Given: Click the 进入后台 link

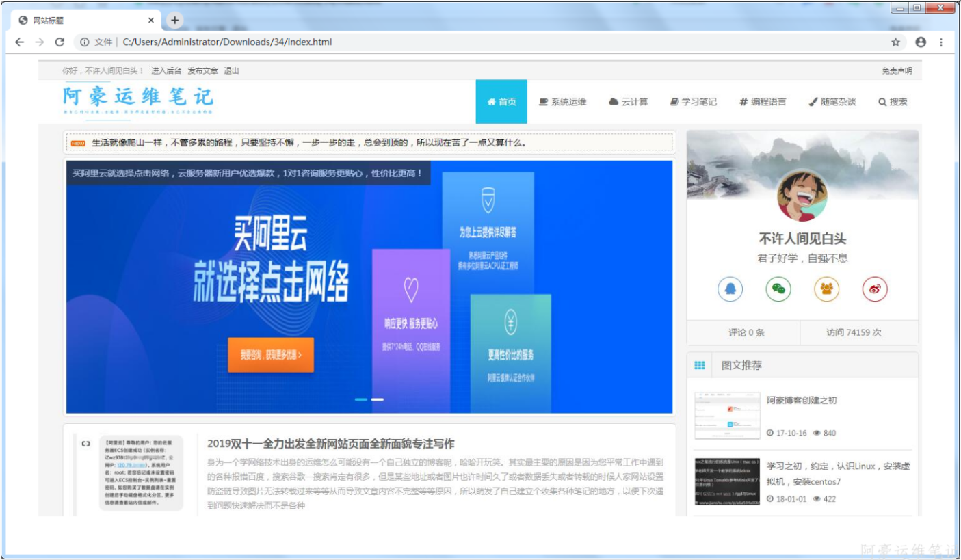Looking at the screenshot, I should tap(166, 71).
